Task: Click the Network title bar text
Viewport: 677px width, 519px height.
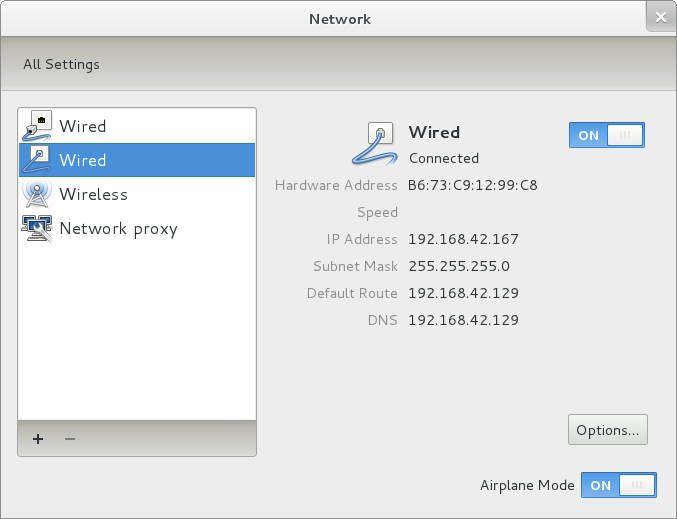Action: [339, 19]
